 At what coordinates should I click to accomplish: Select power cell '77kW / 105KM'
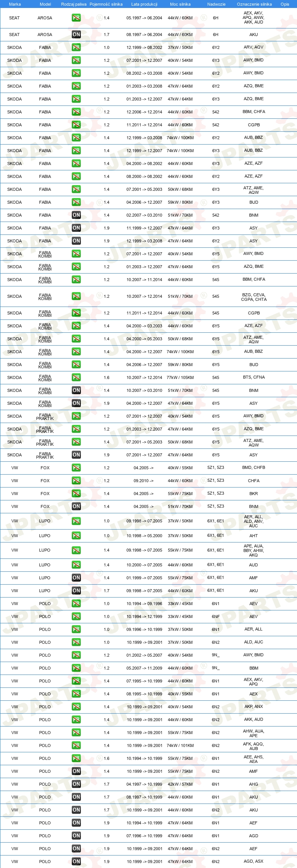180,377
